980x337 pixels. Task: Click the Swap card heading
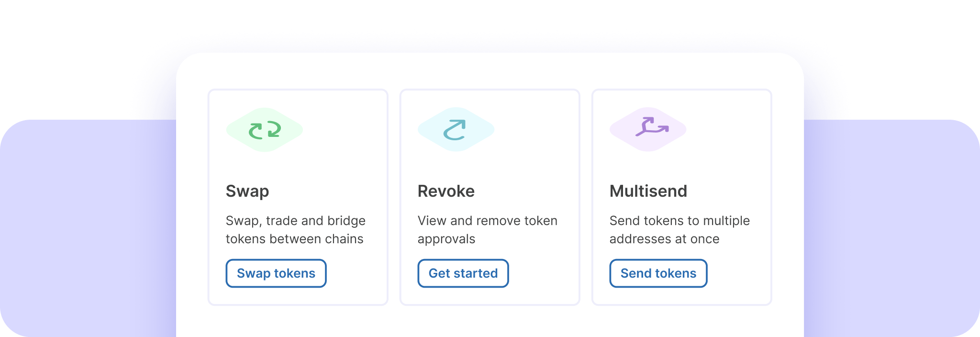tap(247, 191)
